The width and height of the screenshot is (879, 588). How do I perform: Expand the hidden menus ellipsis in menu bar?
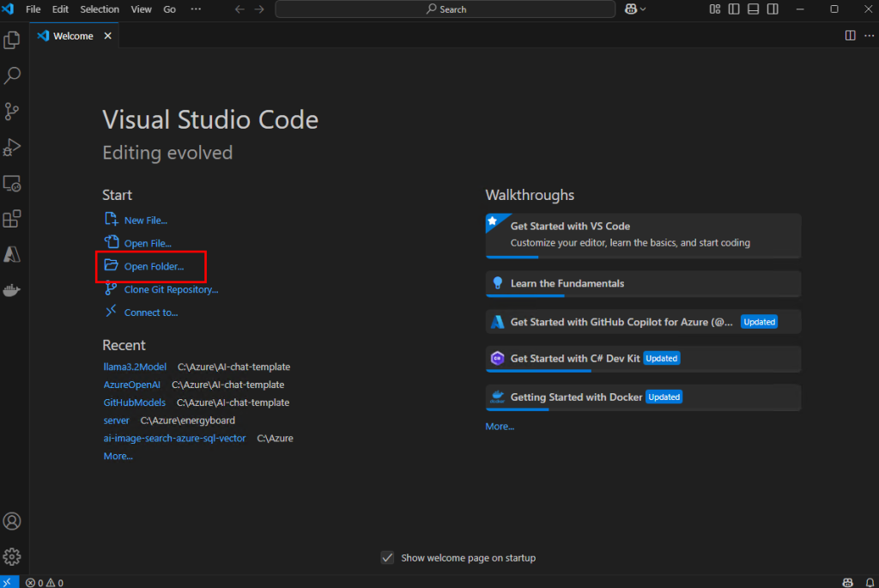pyautogui.click(x=196, y=9)
